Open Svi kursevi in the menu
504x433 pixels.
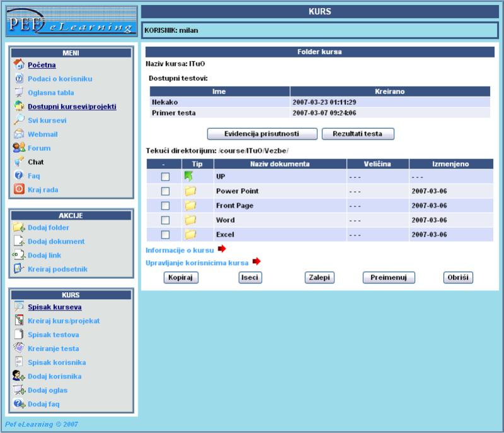coord(47,121)
